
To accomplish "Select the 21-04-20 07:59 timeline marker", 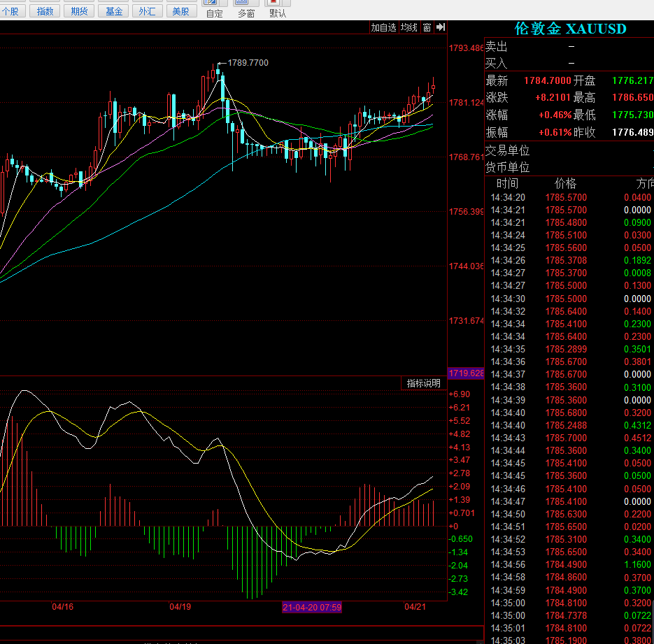I will click(x=312, y=608).
